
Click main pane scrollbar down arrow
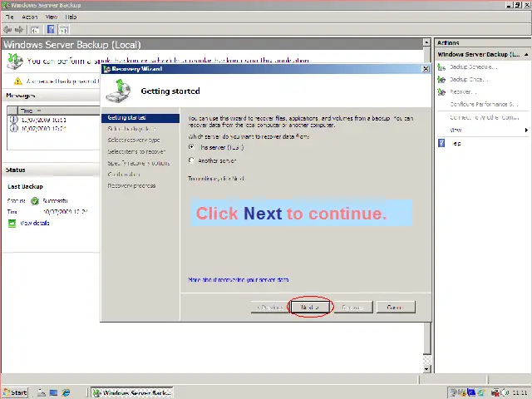[427, 369]
